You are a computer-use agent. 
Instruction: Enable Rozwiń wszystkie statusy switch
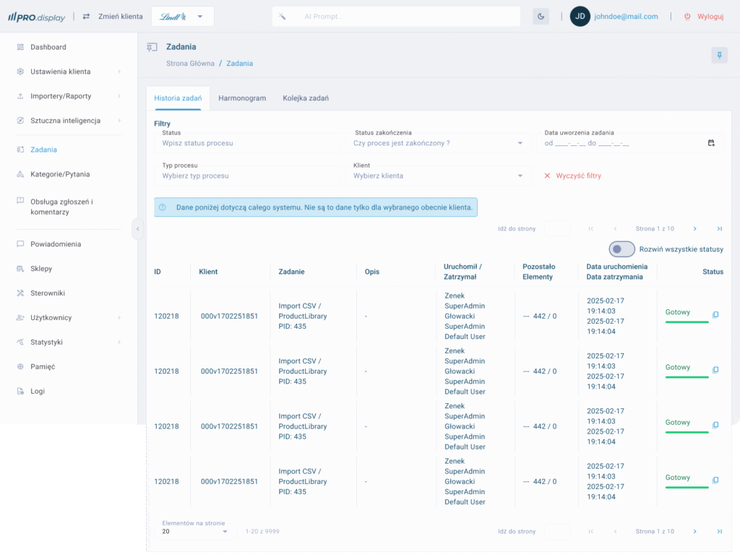tap(621, 249)
